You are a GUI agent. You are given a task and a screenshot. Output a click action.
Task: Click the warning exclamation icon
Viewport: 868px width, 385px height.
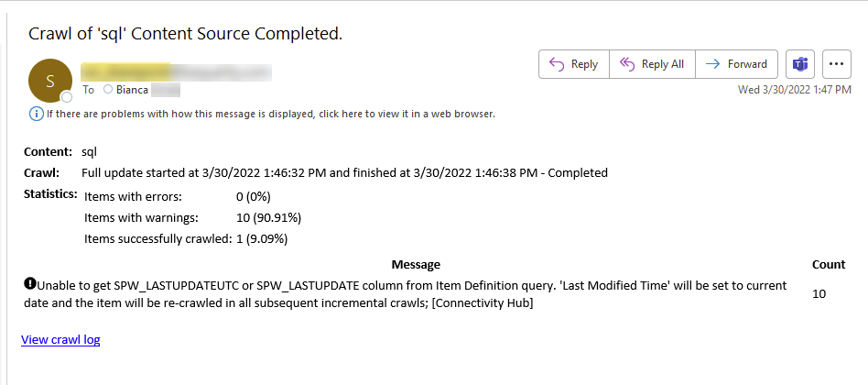coord(29,283)
